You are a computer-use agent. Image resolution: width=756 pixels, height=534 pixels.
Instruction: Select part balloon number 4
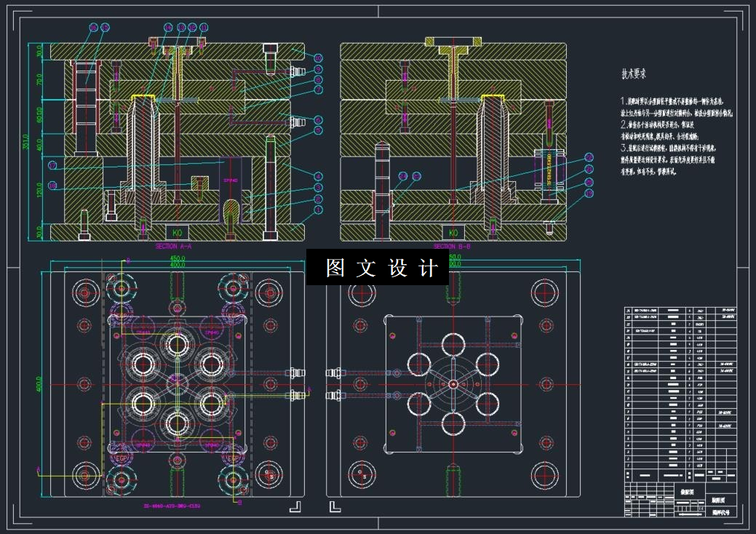coord(318,176)
